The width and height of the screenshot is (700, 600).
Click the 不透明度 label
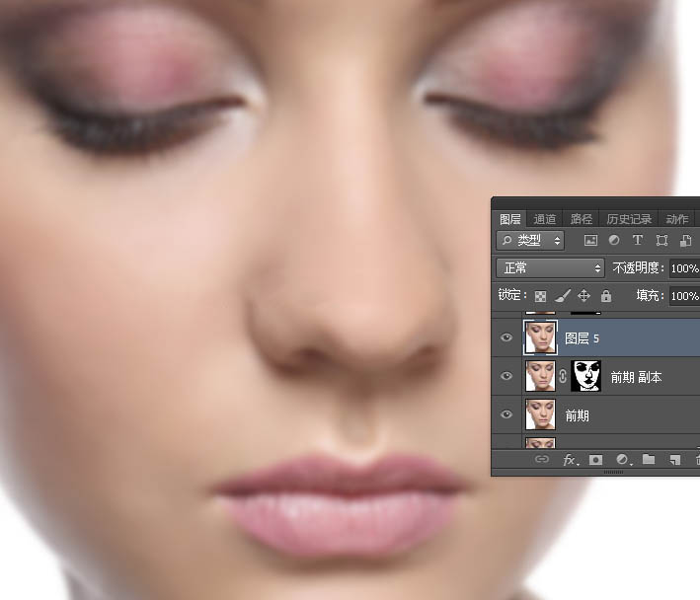click(x=639, y=268)
